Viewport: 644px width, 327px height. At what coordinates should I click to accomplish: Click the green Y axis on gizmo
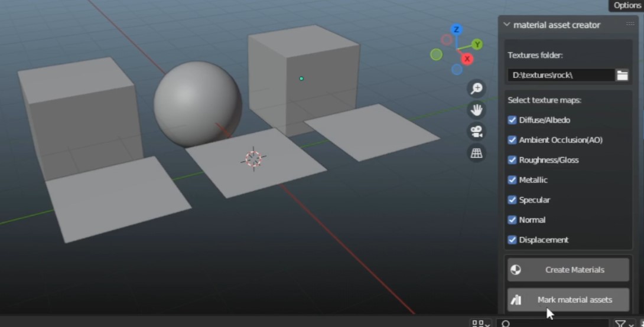477,44
